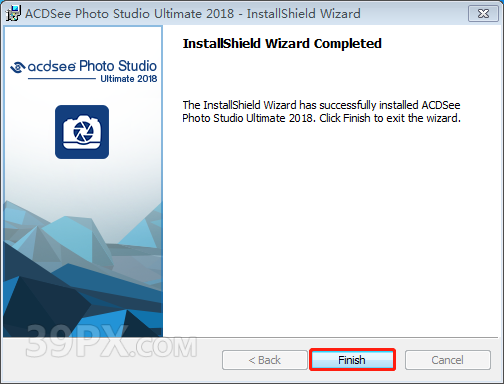Close the InstallShield Wizard window
This screenshot has width=504, height=384.
point(483,14)
